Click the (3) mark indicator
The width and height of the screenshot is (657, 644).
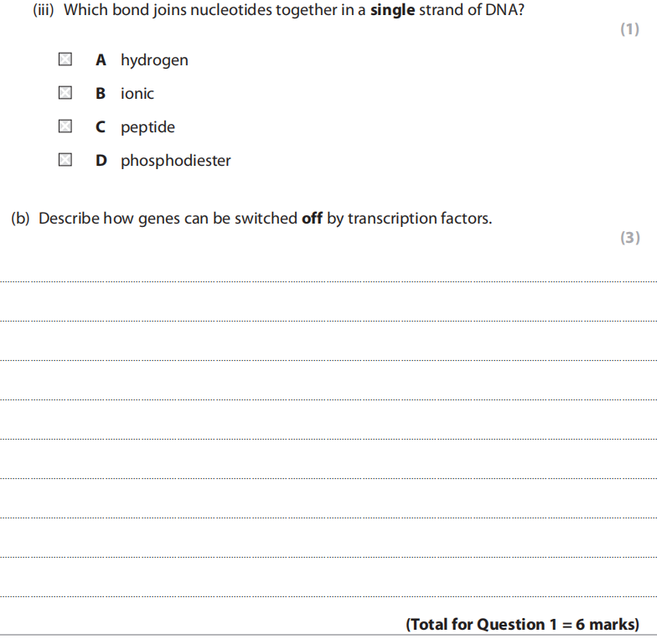[629, 238]
